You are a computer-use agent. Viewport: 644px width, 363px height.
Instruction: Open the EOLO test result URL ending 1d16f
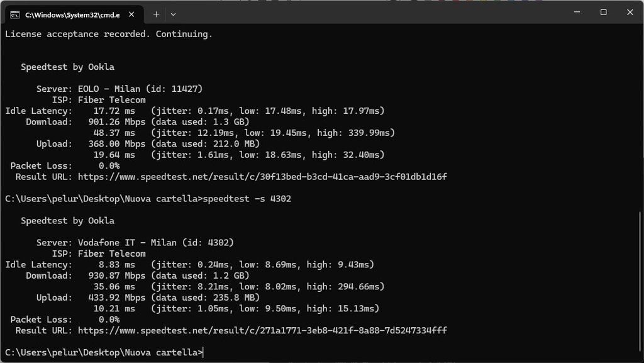point(262,177)
